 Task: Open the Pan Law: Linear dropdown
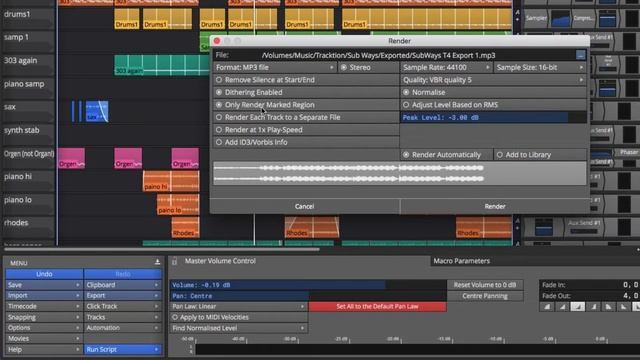pos(239,307)
